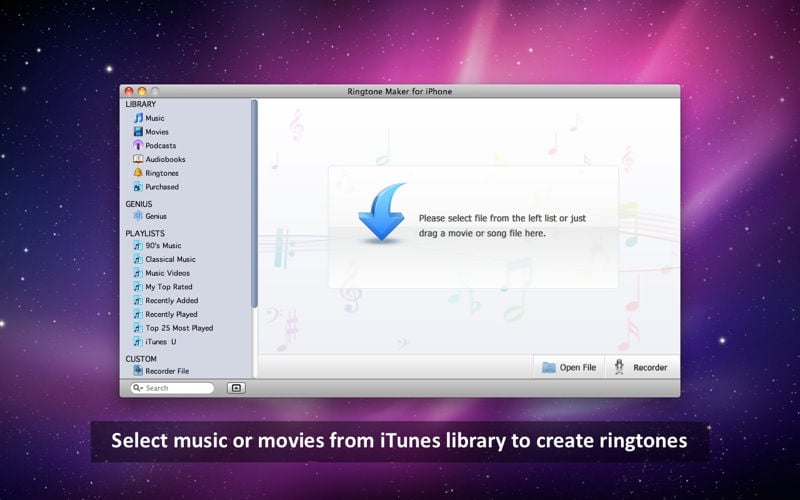Open Top 25 Most Played playlist
800x500 pixels.
point(179,328)
